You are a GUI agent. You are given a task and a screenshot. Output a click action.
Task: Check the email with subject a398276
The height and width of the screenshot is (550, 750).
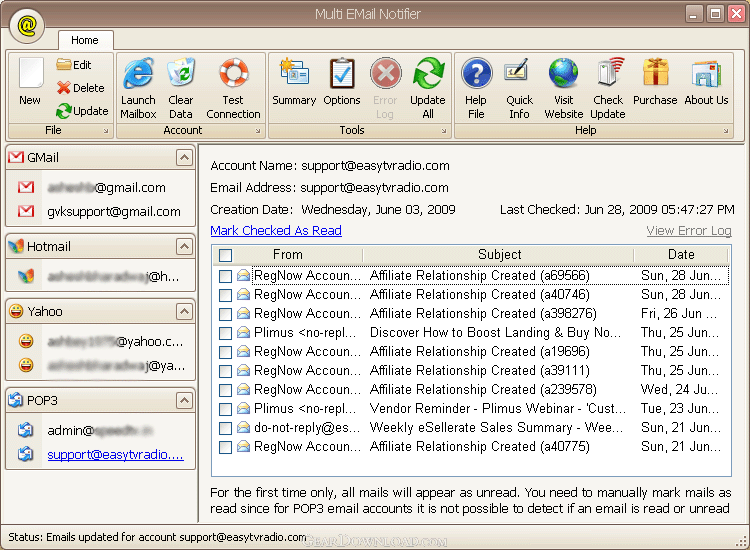225,314
